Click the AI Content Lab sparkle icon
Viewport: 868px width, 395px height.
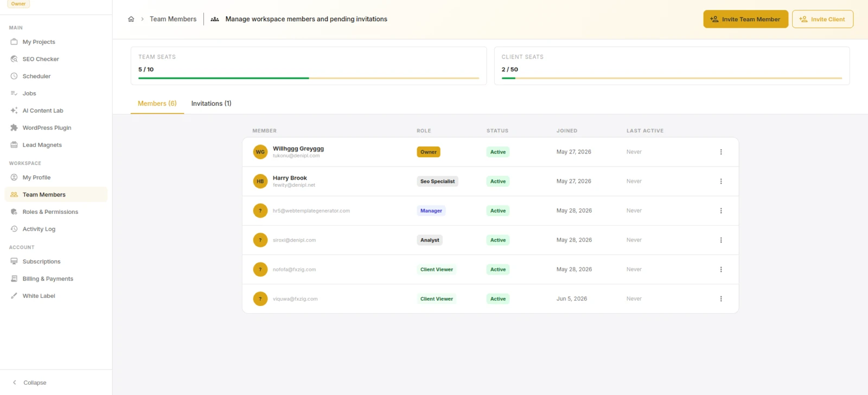pos(14,111)
